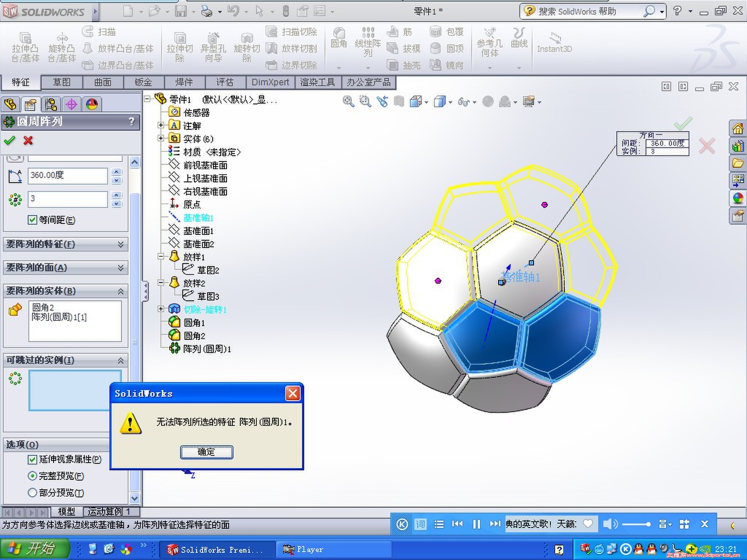
Task: Switch to the 评估 (Evaluate) tab
Action: tap(225, 82)
